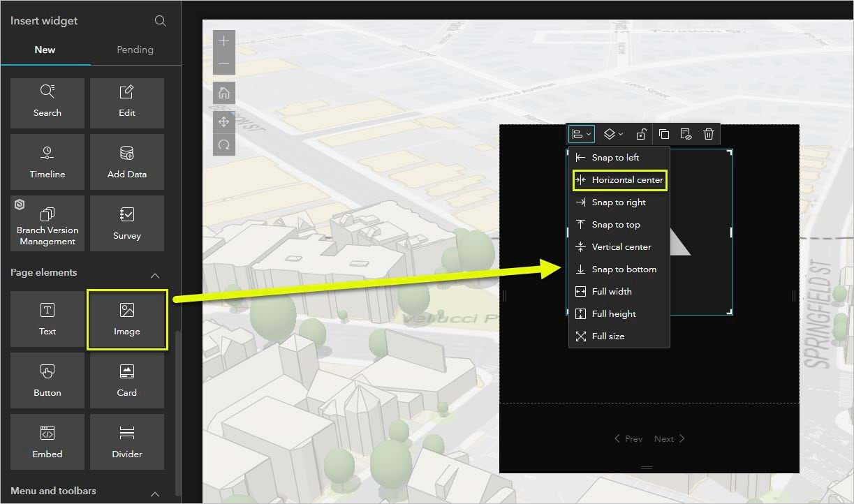Screen dimensions: 854x504
Task: Click the map home button
Action: click(223, 93)
